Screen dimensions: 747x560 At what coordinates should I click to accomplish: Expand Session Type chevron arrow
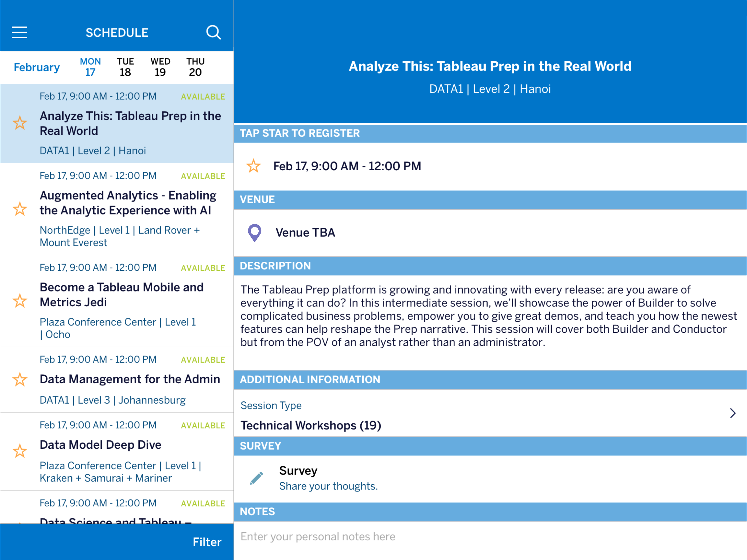coord(733,413)
